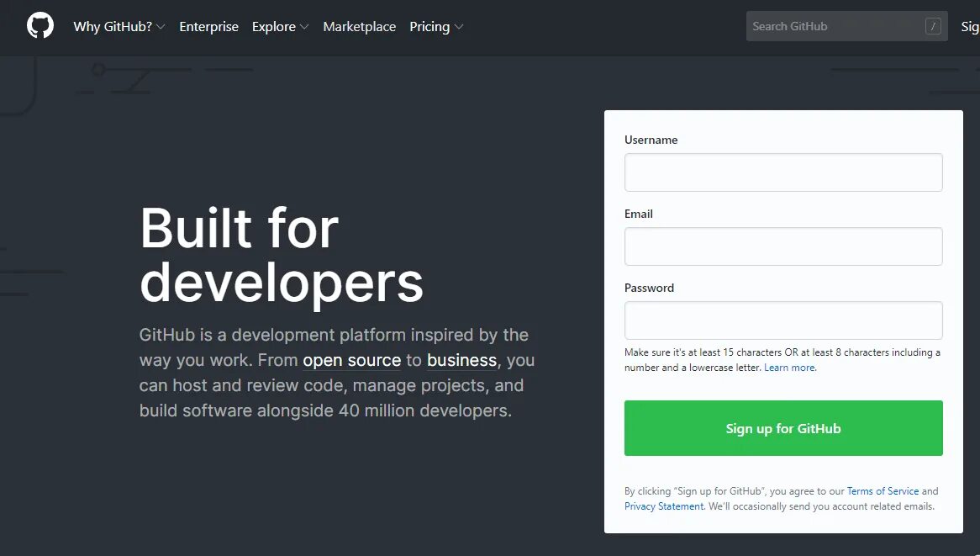Focus the Search GitHub field

tap(847, 26)
